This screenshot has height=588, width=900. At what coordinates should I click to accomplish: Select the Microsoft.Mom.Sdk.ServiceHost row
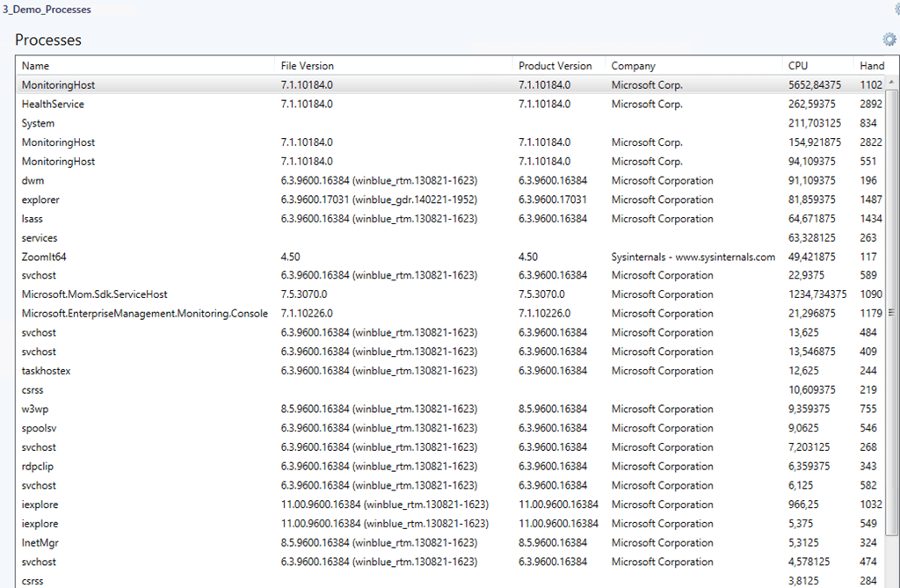pos(451,294)
